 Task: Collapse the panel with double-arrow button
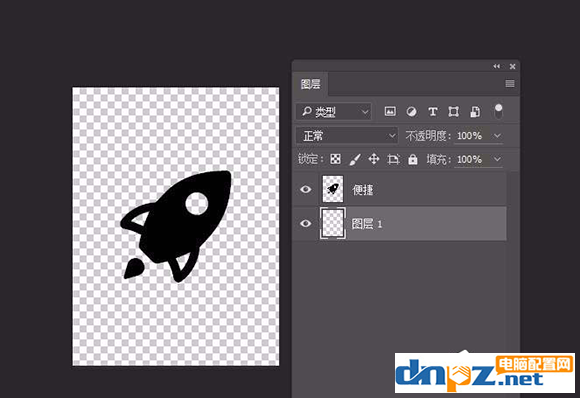tap(496, 66)
